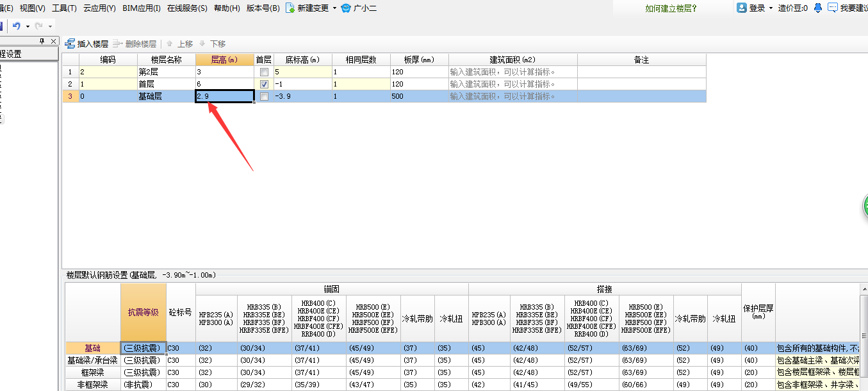
Task: Open the 帮助(H) menu
Action: pyautogui.click(x=227, y=8)
